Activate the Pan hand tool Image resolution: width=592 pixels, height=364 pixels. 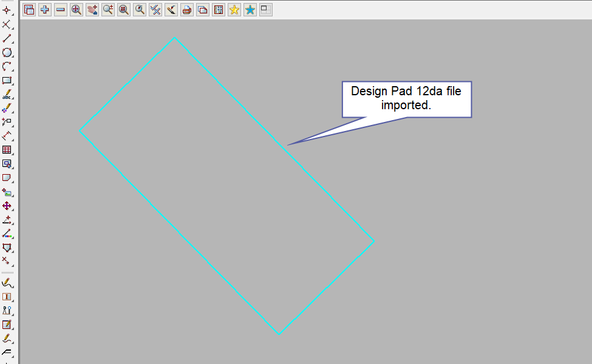92,10
